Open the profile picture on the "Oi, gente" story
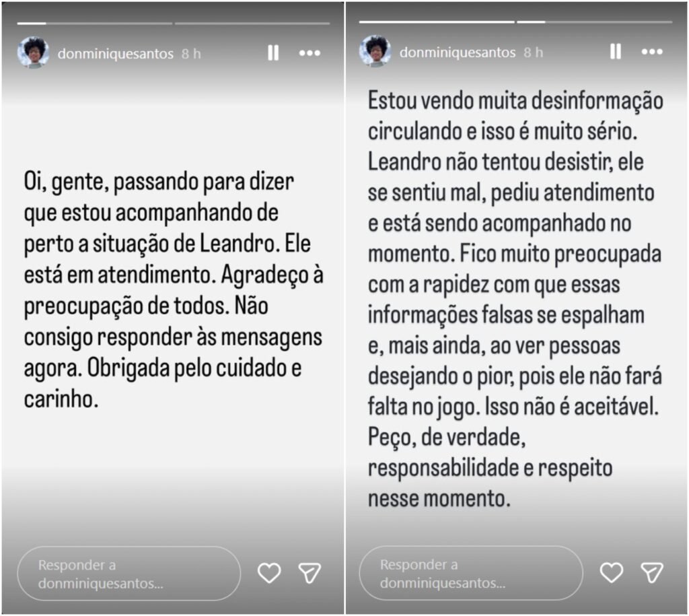The width and height of the screenshot is (689, 616). click(33, 53)
